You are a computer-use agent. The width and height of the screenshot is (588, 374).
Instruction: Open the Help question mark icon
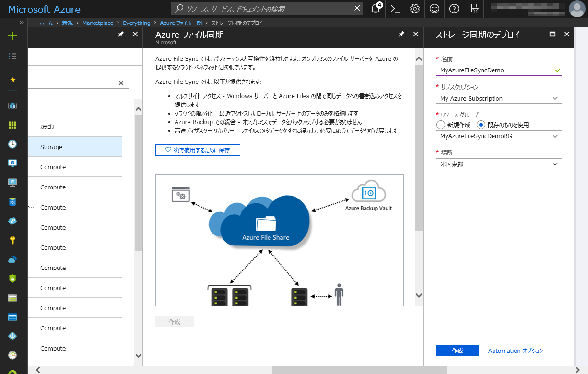pyautogui.click(x=454, y=8)
